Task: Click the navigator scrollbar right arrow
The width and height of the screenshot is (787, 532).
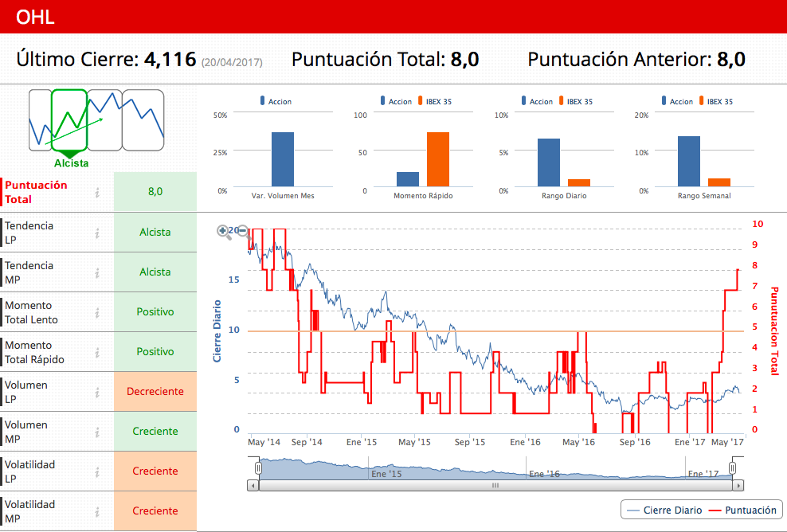Action: pos(738,486)
